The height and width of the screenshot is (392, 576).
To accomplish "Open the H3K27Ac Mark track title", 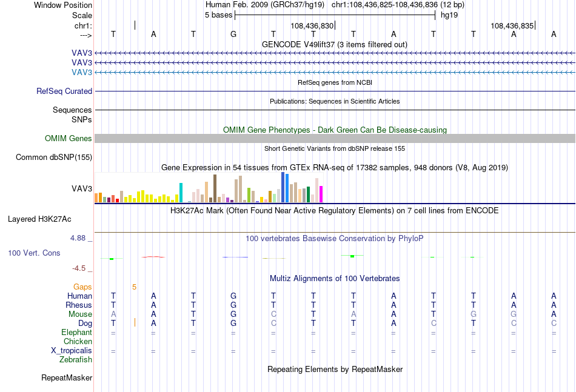I will click(x=335, y=211).
